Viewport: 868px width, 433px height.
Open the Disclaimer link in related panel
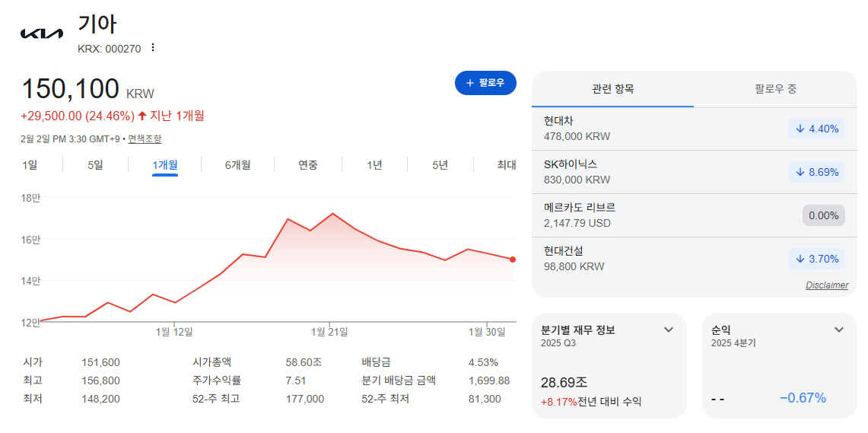click(x=826, y=285)
